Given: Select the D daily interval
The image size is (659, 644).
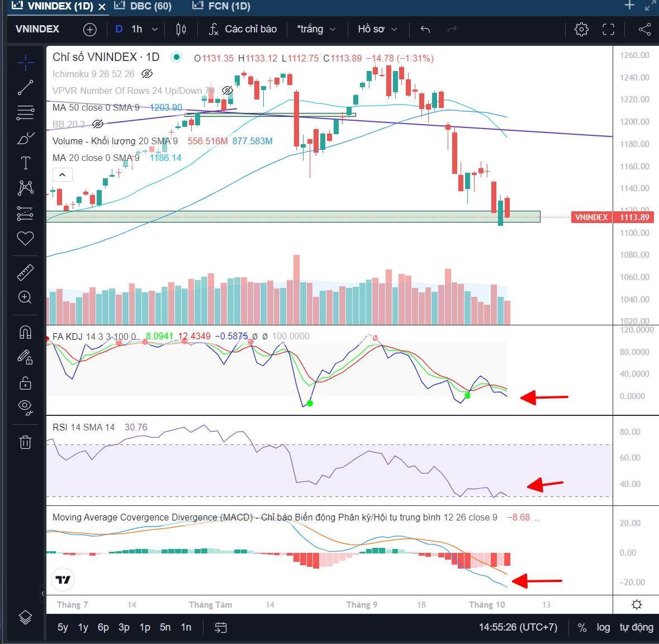Looking at the screenshot, I should coord(119,30).
